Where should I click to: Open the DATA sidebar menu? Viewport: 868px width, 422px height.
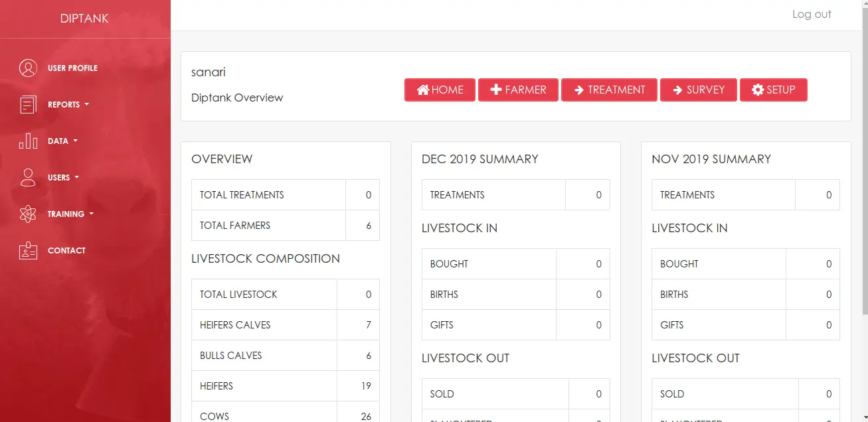point(58,141)
